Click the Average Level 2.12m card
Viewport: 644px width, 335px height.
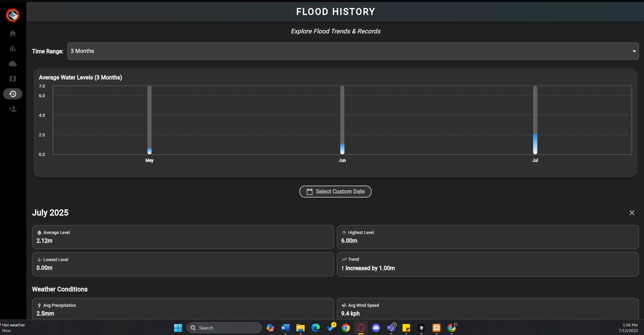click(183, 237)
